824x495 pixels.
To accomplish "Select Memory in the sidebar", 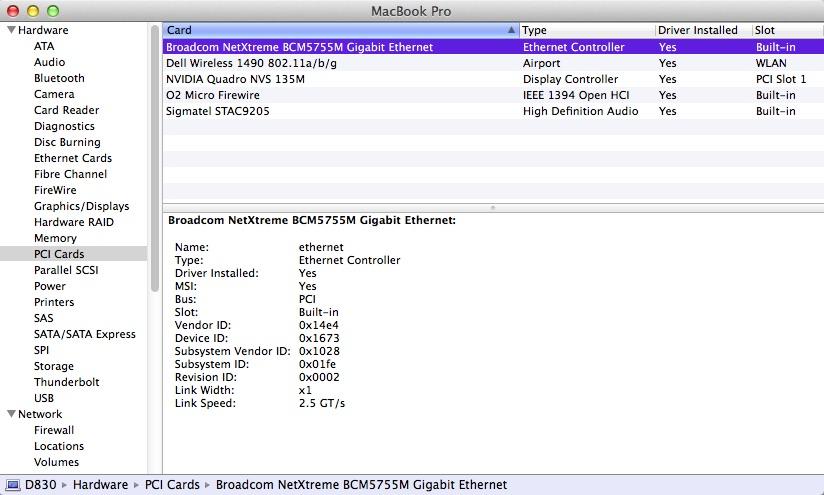I will click(x=55, y=238).
